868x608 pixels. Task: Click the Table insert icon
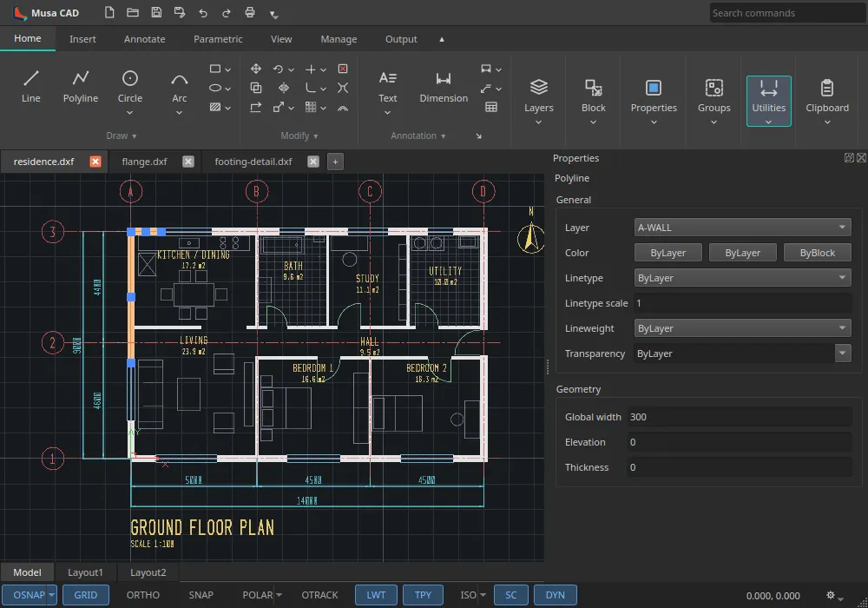click(491, 107)
